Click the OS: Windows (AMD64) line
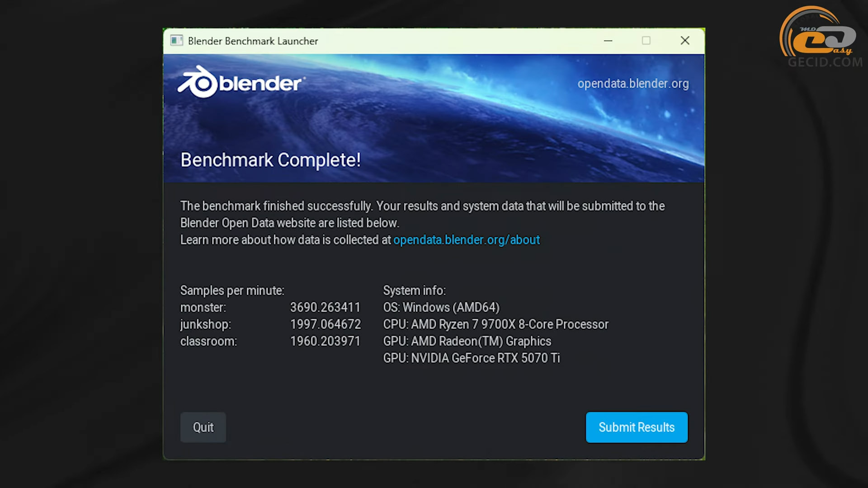868x488 pixels. [x=441, y=307]
